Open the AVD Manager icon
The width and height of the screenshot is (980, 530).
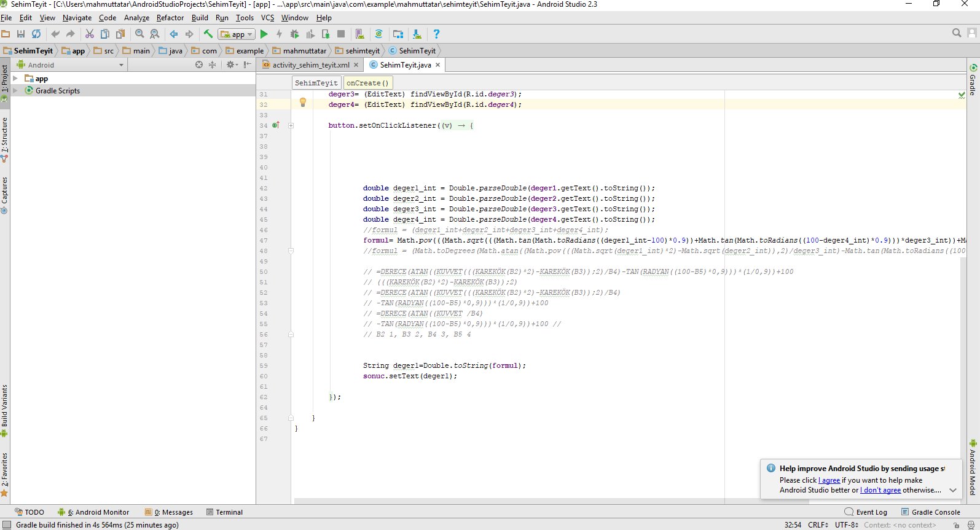pos(360,34)
